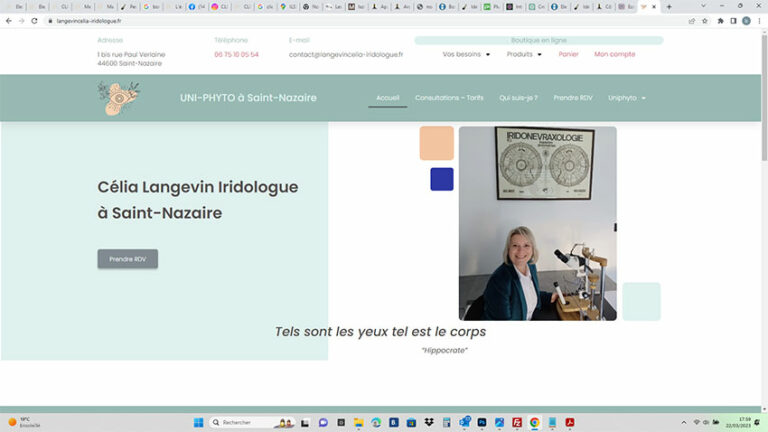
Task: Open the calculator app in the taskbar
Action: pos(447,422)
